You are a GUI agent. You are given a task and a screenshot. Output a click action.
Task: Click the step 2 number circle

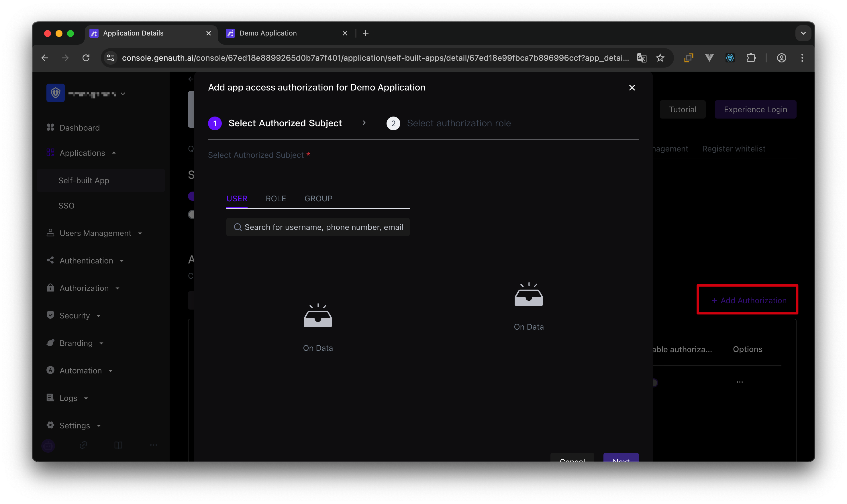point(393,123)
